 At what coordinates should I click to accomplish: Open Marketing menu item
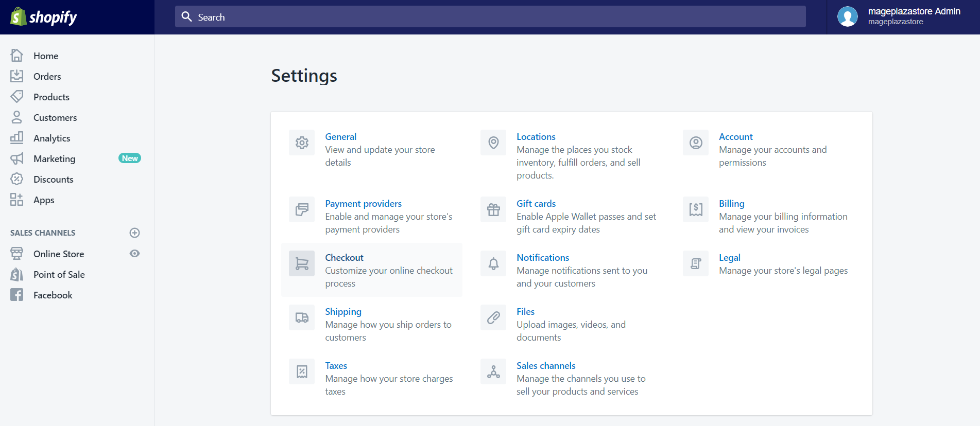tap(55, 158)
